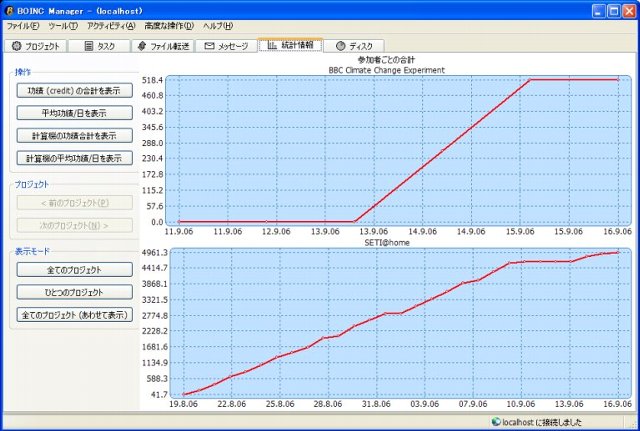Click 計算機の功績合計を表示 button
Image resolution: width=640 pixels, height=431 pixels.
point(75,136)
